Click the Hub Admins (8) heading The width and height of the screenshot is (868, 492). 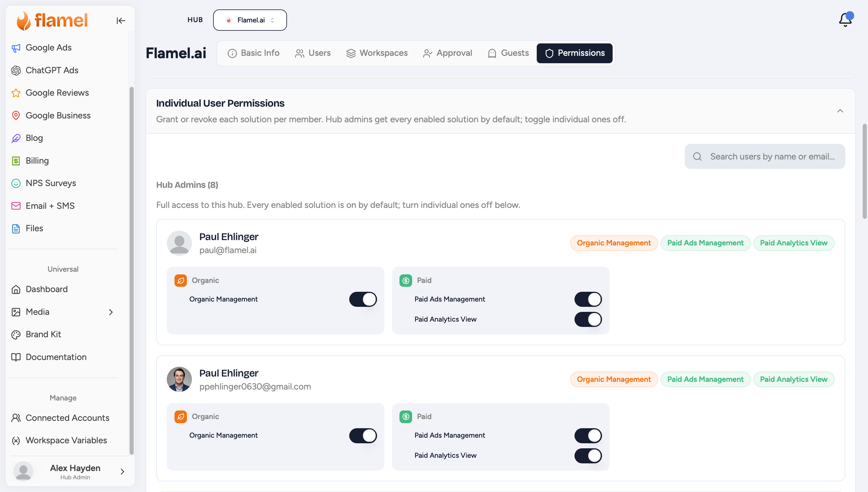click(x=187, y=185)
